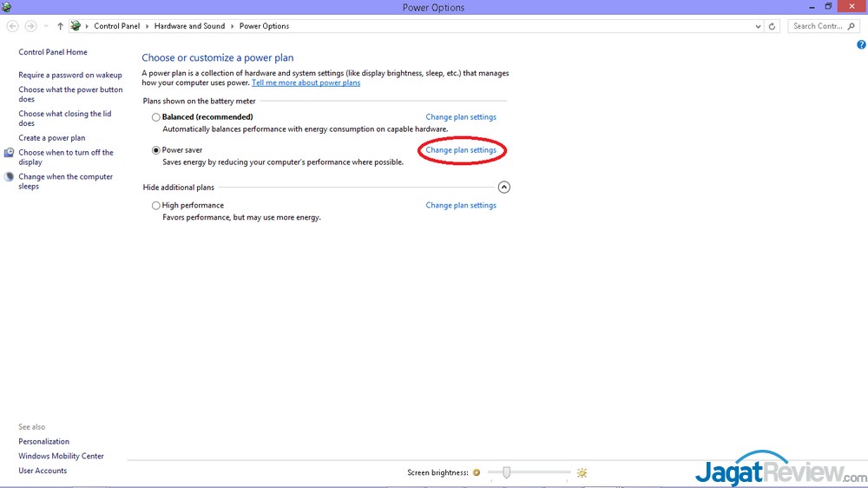The width and height of the screenshot is (868, 488).
Task: Collapse the Hide additional plans section
Action: pos(504,187)
